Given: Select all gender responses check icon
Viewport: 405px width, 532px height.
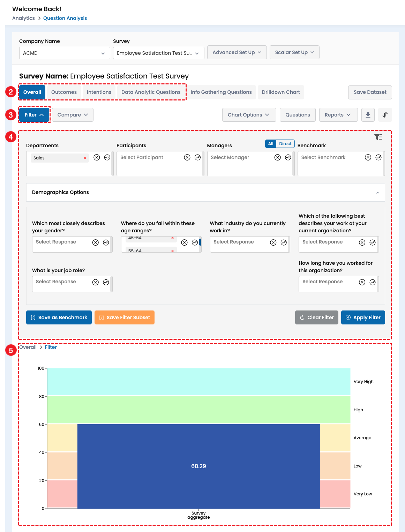Looking at the screenshot, I should (106, 242).
